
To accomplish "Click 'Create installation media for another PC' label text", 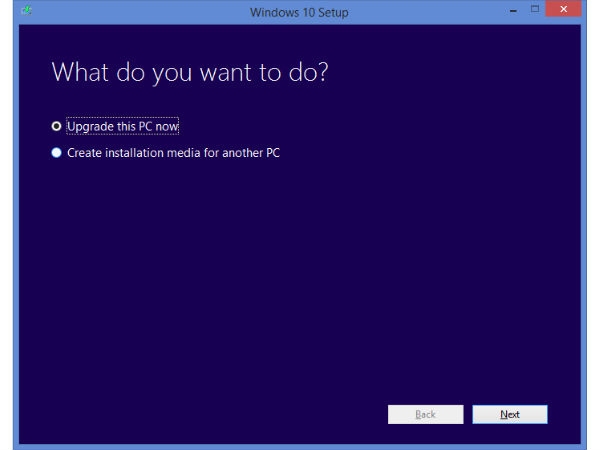I will pos(173,153).
